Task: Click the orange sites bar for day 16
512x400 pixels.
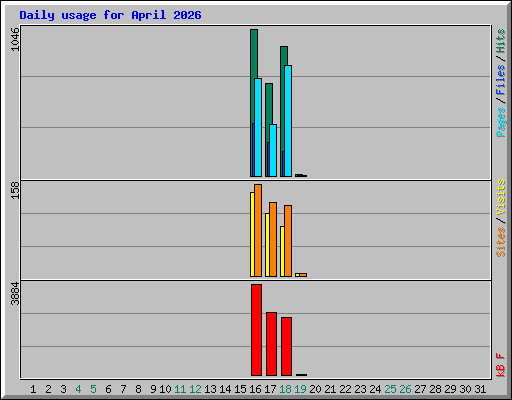Action: tap(258, 230)
